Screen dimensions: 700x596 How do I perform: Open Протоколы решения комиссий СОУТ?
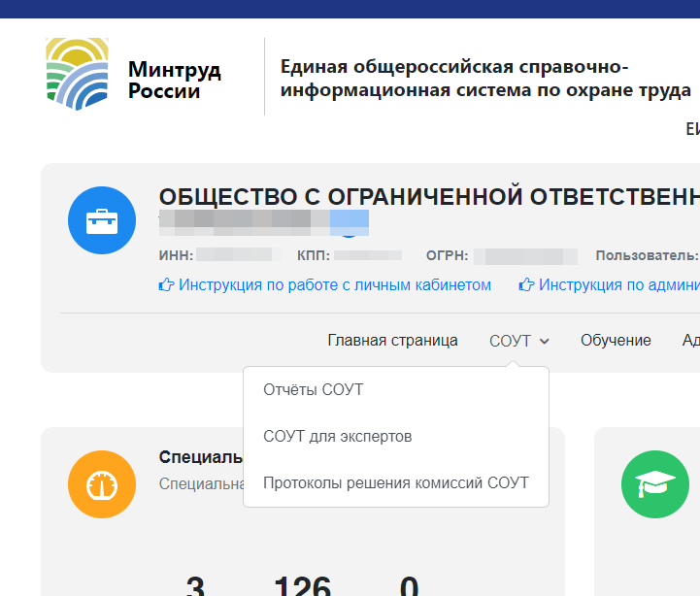pyautogui.click(x=396, y=482)
